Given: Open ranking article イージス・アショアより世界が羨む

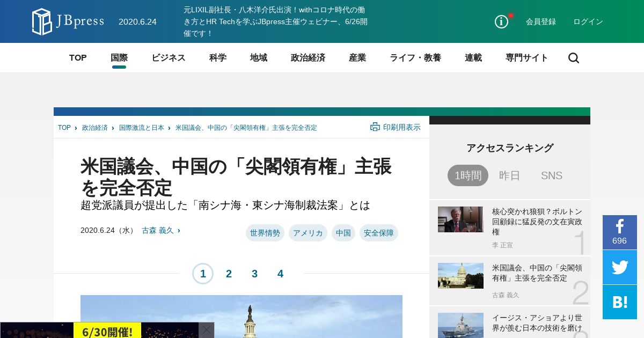Looking at the screenshot, I should pos(537,322).
